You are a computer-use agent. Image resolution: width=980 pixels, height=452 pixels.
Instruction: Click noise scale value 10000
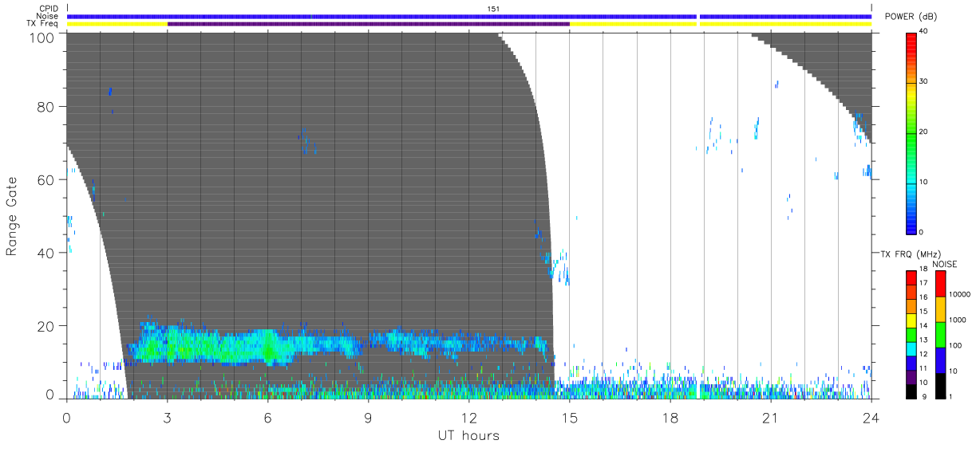pyautogui.click(x=958, y=294)
